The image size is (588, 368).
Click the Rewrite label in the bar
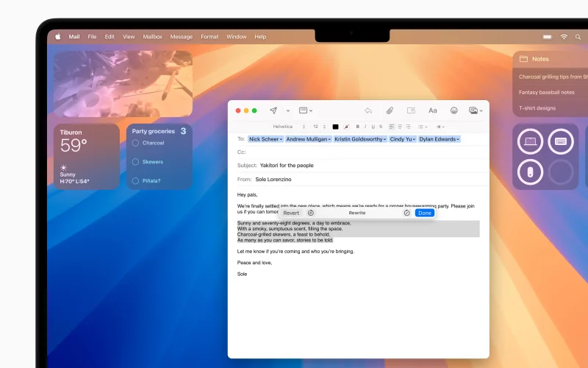(357, 213)
